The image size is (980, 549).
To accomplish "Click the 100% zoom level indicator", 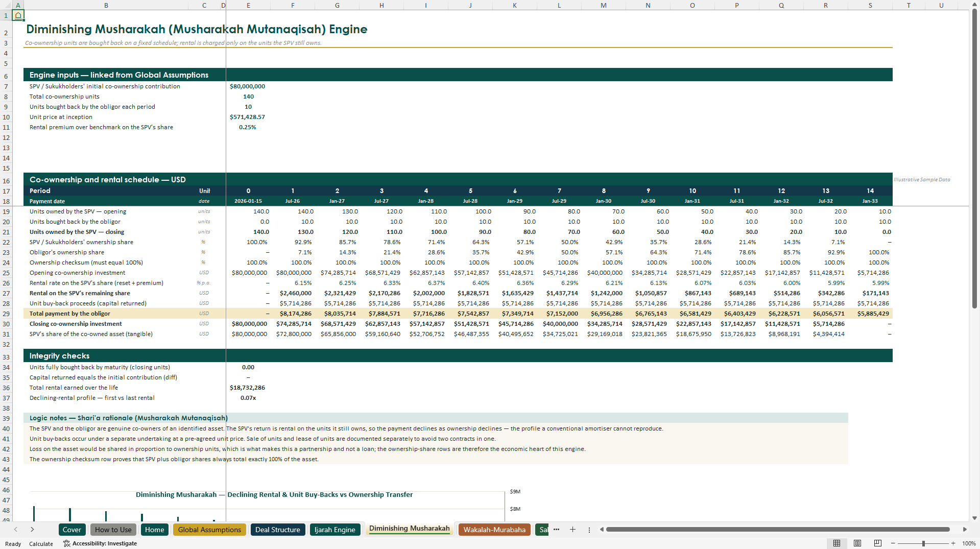I will (969, 543).
